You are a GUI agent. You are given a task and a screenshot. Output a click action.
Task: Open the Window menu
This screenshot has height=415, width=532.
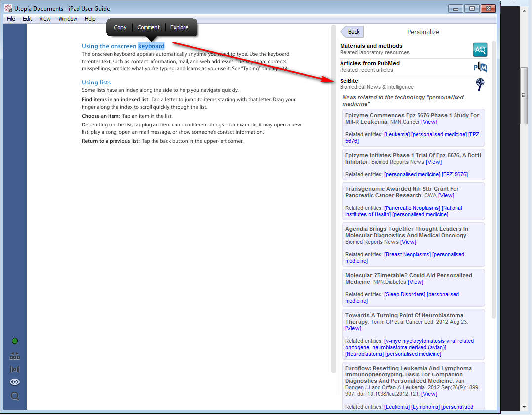68,19
